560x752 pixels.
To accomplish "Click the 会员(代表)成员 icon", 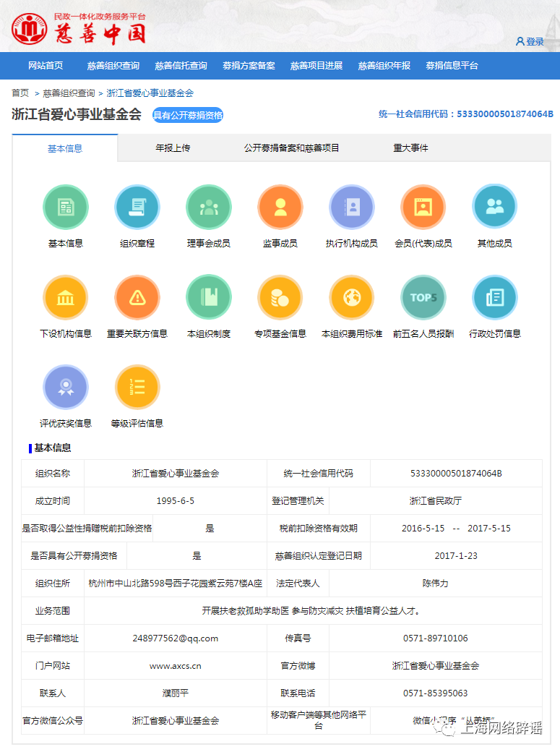I will 423,208.
